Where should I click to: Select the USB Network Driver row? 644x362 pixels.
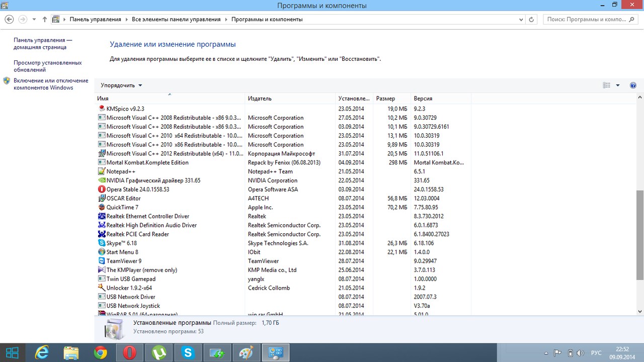click(x=283, y=297)
